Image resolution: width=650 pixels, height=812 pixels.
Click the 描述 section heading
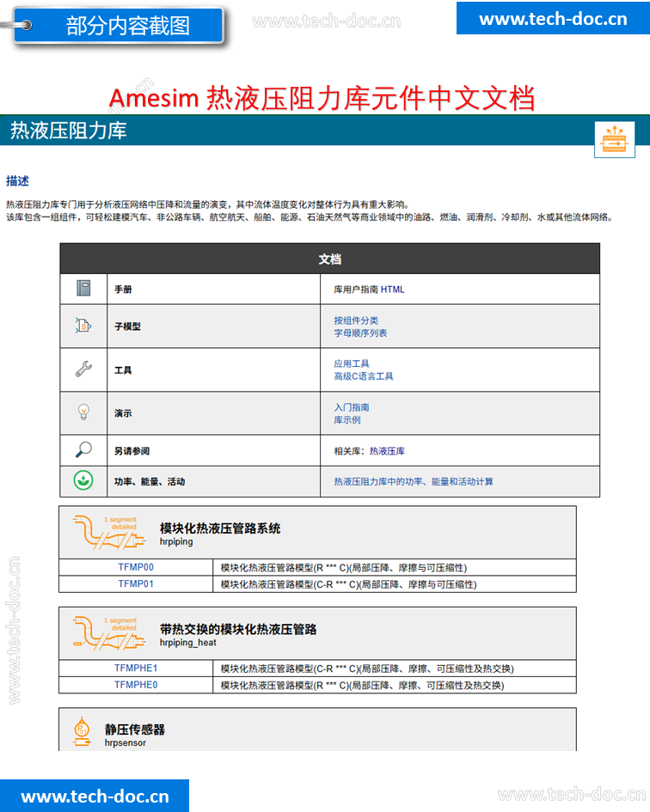pos(17,180)
